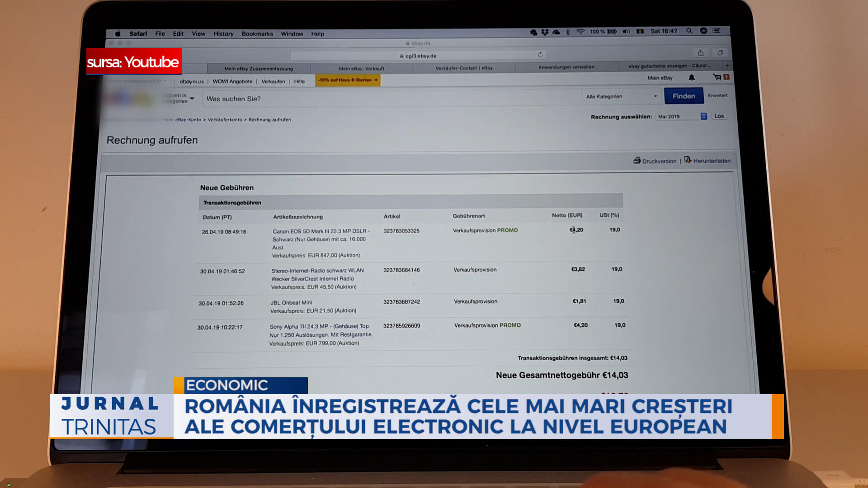Open the volume control icon

pos(626,32)
